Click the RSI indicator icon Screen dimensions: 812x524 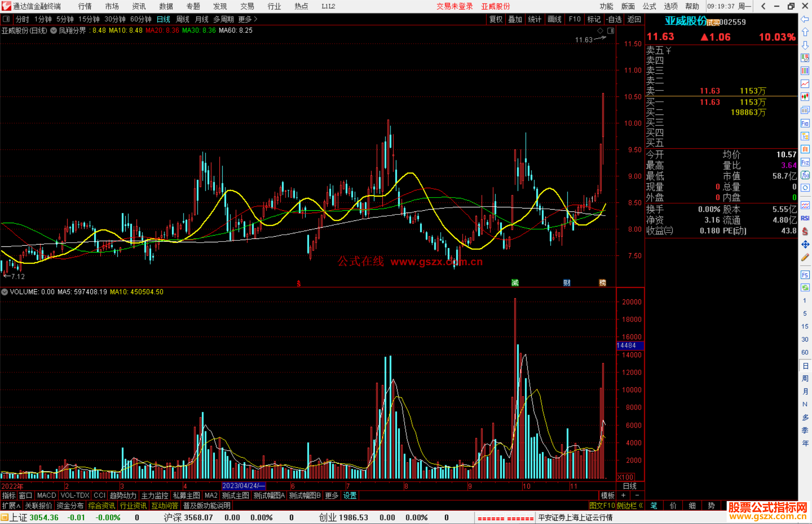click(805, 218)
